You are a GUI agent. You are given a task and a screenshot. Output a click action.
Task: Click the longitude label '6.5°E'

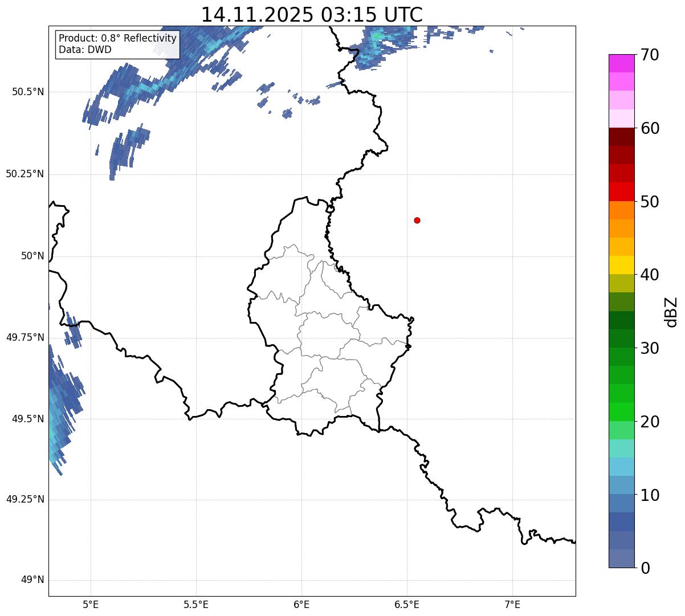(x=407, y=604)
